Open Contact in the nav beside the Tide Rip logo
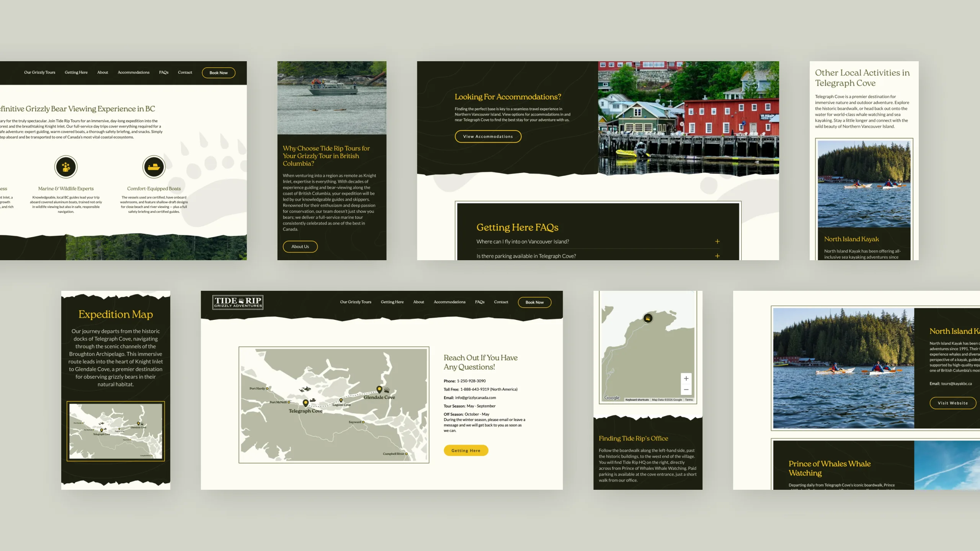Screen dimensions: 980x551 pos(501,302)
